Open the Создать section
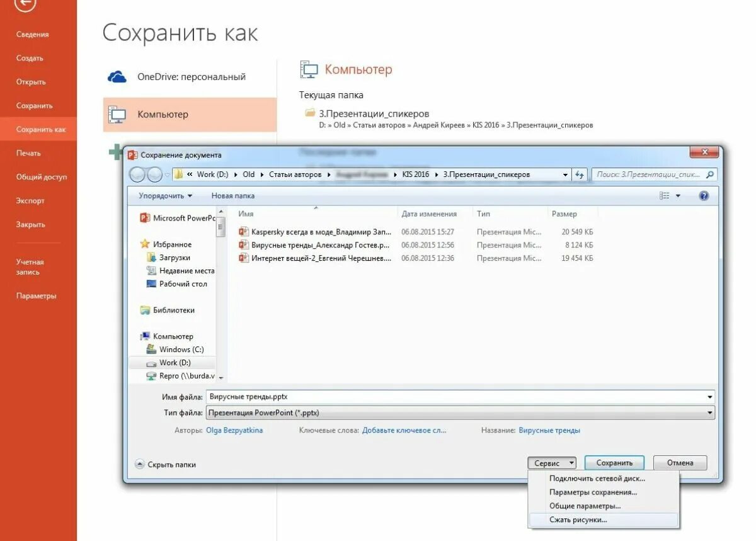This screenshot has width=756, height=541. 30,58
